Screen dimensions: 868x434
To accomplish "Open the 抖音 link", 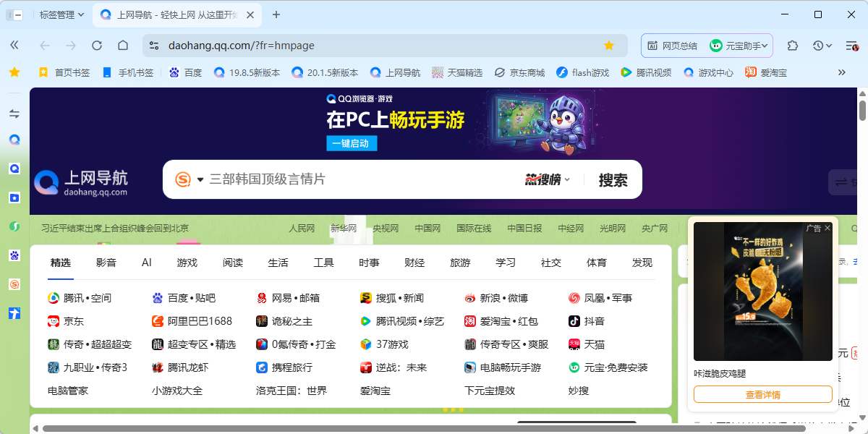I will pyautogui.click(x=587, y=321).
